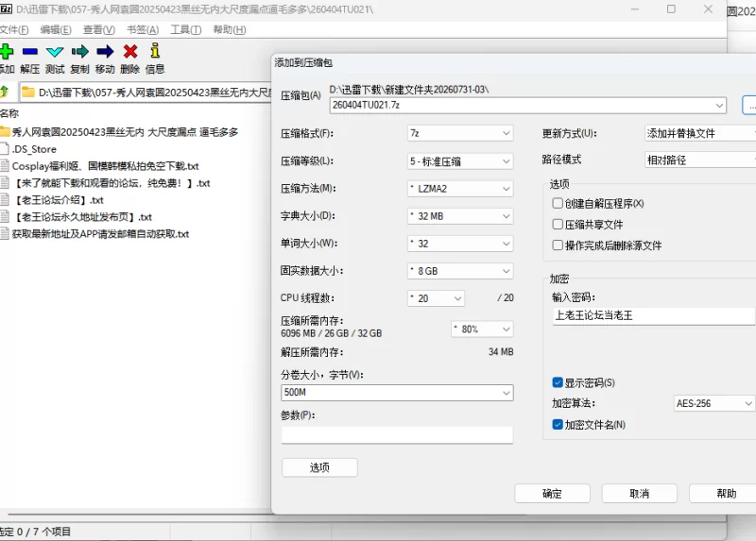Open the archive name 260404TU021.7z combo box
The image size is (756, 541).
click(528, 105)
